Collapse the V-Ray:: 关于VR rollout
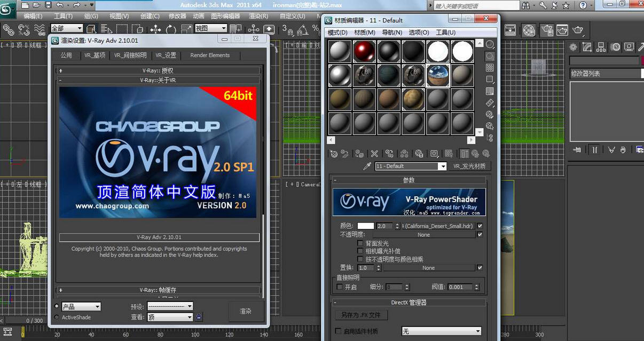The width and height of the screenshot is (644, 341). pos(159,80)
